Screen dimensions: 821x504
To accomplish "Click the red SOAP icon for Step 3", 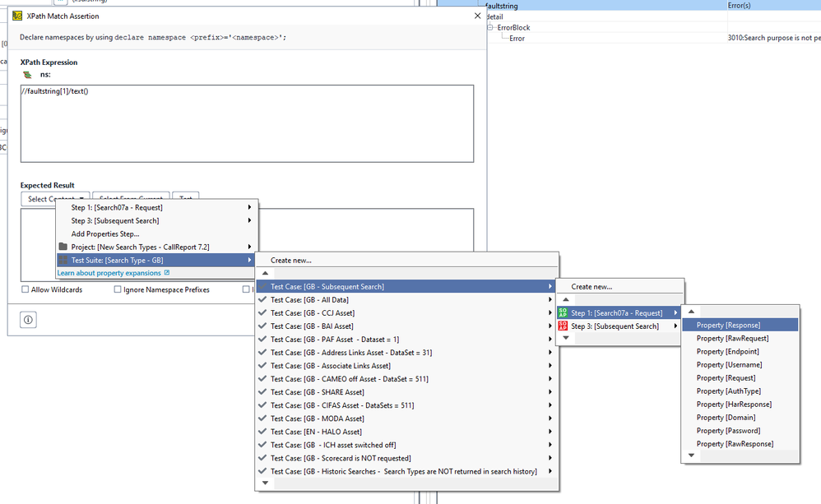I will 563,326.
